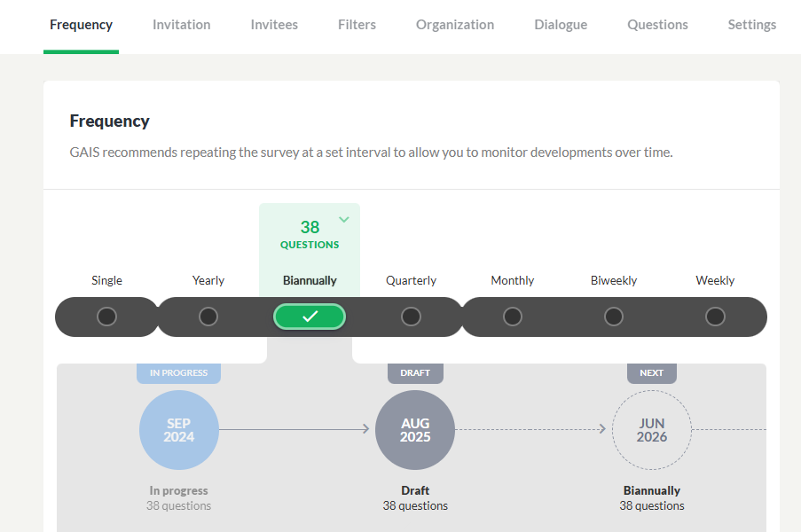This screenshot has height=532, width=801.
Task: Open the Invitation tab
Action: (181, 25)
